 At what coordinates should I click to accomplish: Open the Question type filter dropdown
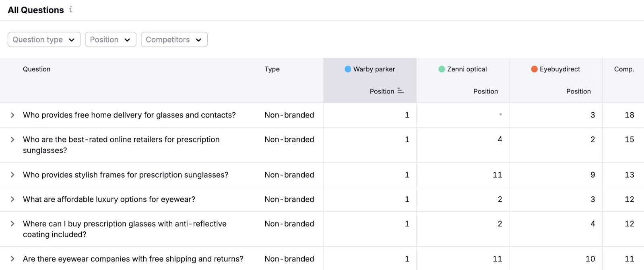pos(44,39)
